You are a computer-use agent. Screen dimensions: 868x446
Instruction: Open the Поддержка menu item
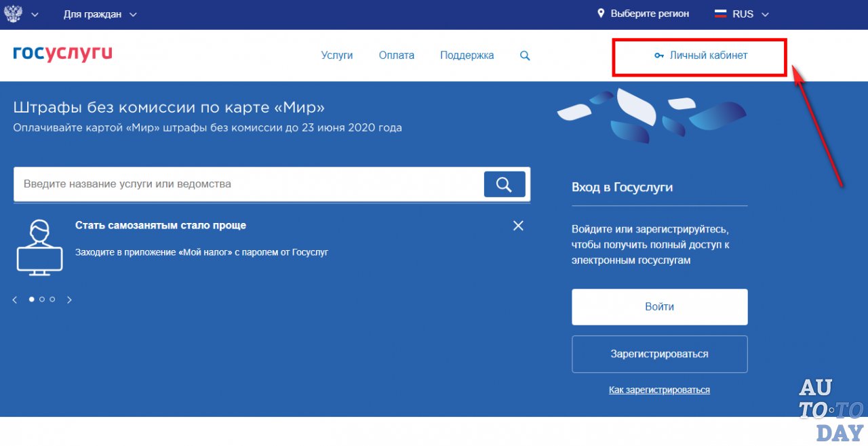467,56
